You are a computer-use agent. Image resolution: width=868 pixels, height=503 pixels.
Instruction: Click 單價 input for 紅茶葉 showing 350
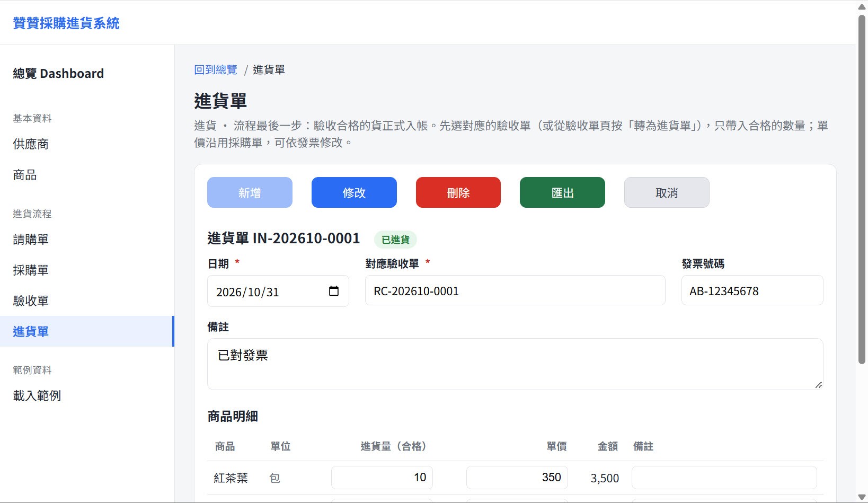pos(517,478)
